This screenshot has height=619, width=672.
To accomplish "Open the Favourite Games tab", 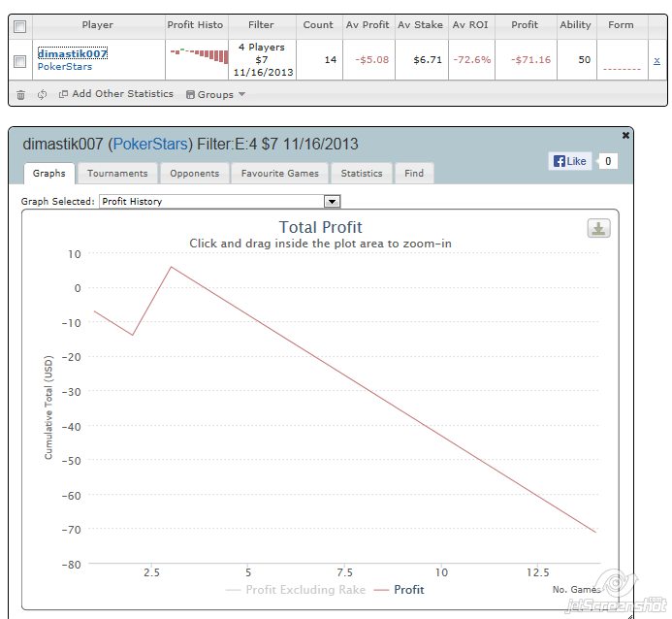I will click(280, 173).
